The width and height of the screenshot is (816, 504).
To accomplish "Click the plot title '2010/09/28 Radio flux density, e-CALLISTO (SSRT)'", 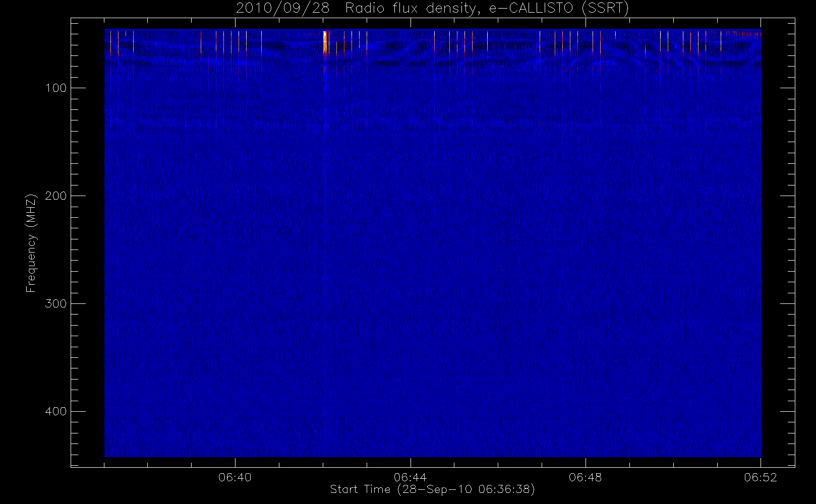I will 432,9.
